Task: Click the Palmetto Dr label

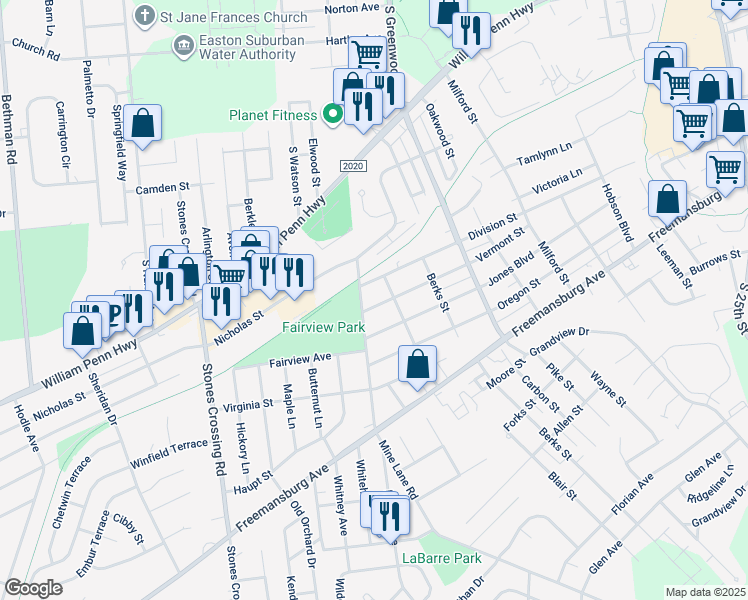Action: tap(89, 89)
